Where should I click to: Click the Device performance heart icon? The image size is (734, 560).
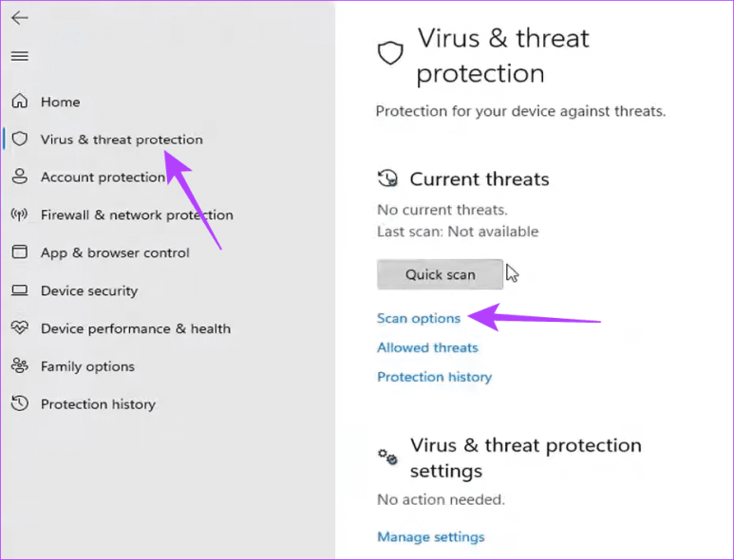tap(19, 328)
